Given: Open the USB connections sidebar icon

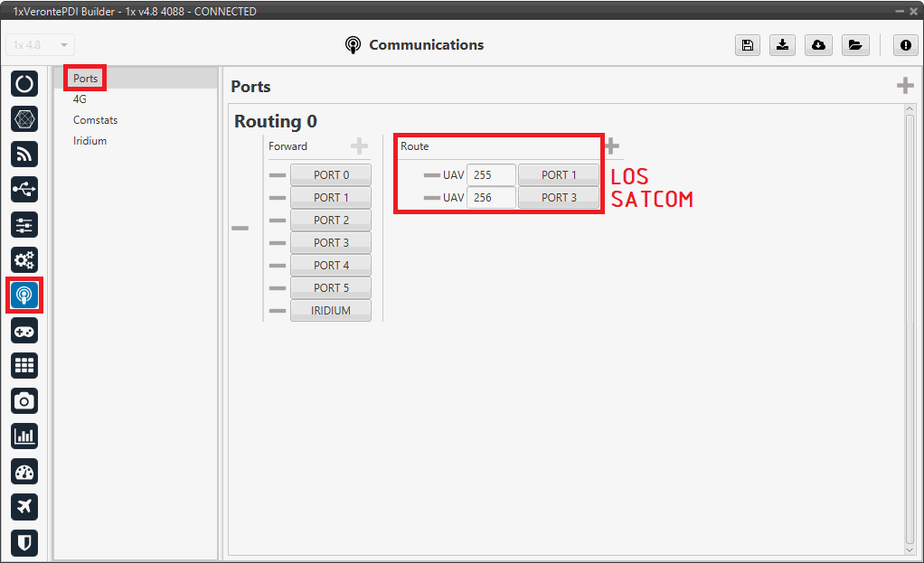Looking at the screenshot, I should pyautogui.click(x=24, y=190).
